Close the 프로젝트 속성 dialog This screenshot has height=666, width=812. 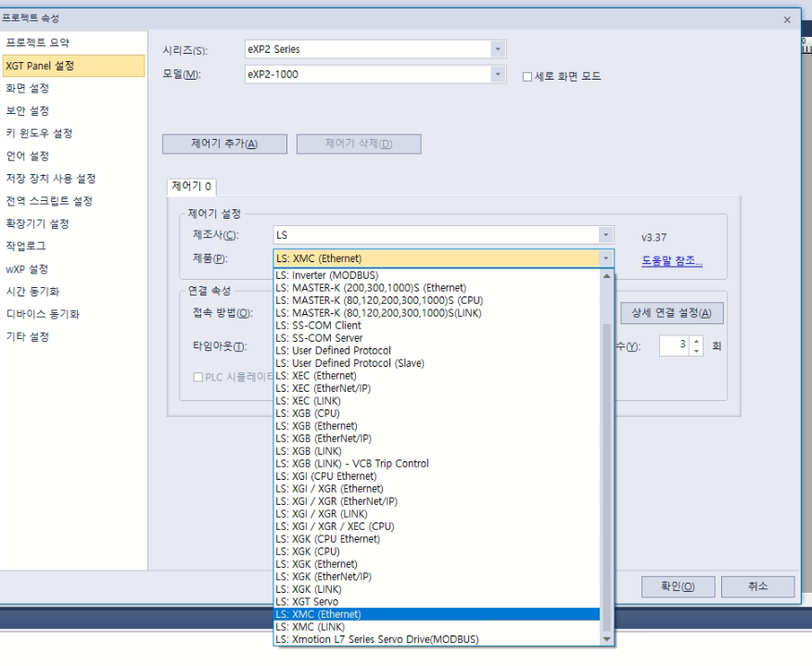coord(787,19)
